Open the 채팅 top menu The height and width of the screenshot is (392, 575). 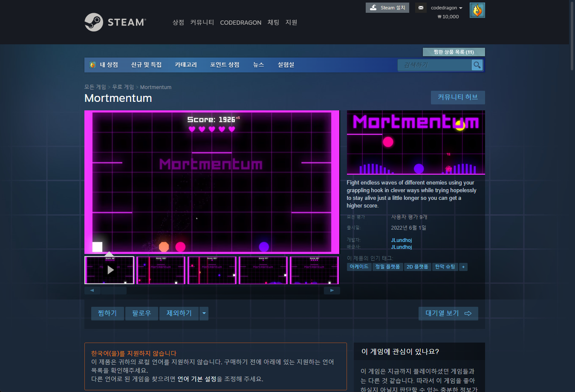[273, 22]
